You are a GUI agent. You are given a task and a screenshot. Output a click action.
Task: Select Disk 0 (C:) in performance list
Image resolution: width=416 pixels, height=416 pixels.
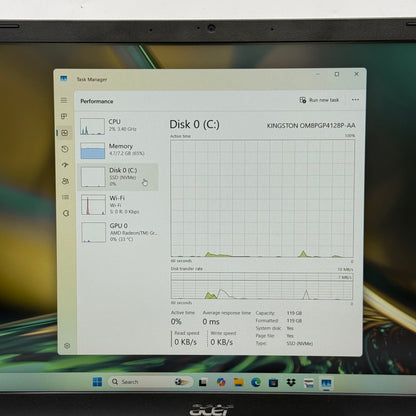click(118, 177)
